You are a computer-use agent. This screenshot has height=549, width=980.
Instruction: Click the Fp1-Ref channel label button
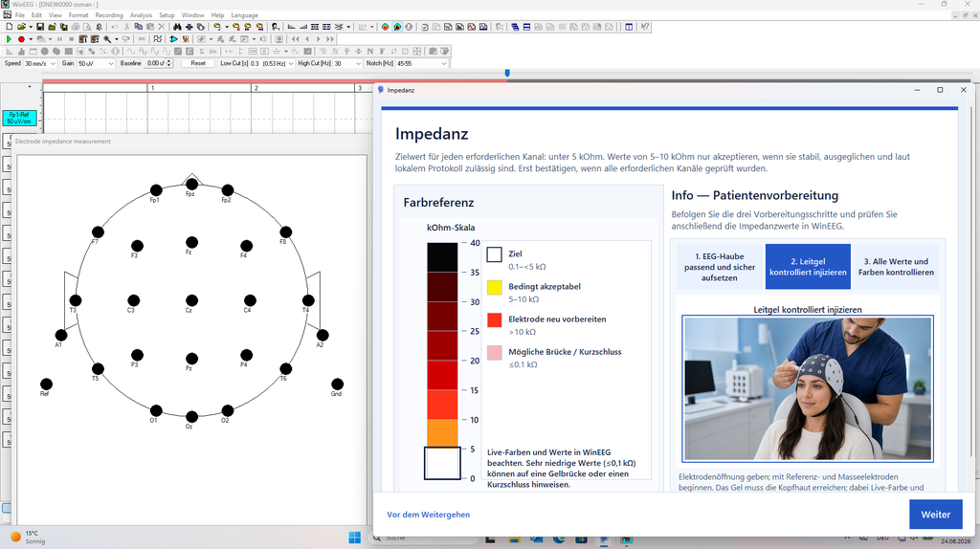pos(19,118)
